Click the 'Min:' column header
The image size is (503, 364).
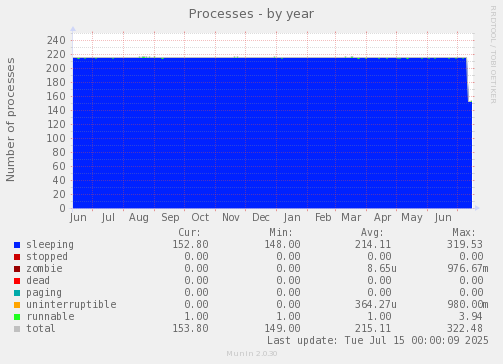tap(281, 232)
